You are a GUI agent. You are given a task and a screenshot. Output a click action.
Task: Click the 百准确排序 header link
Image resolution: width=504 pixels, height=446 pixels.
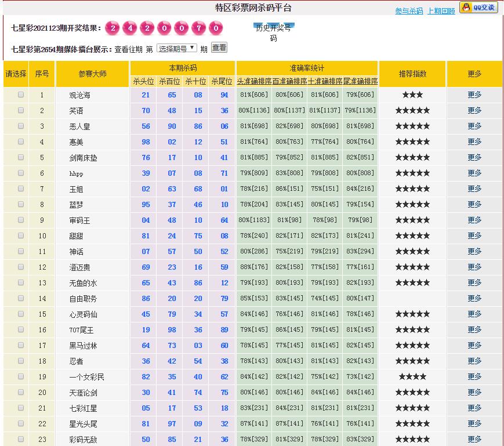tap(289, 82)
